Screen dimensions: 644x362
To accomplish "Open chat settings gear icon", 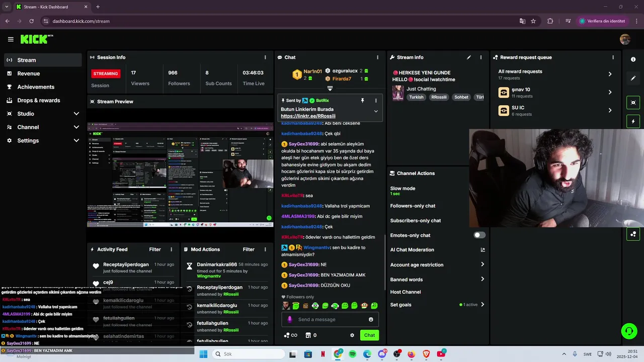I will (352, 335).
